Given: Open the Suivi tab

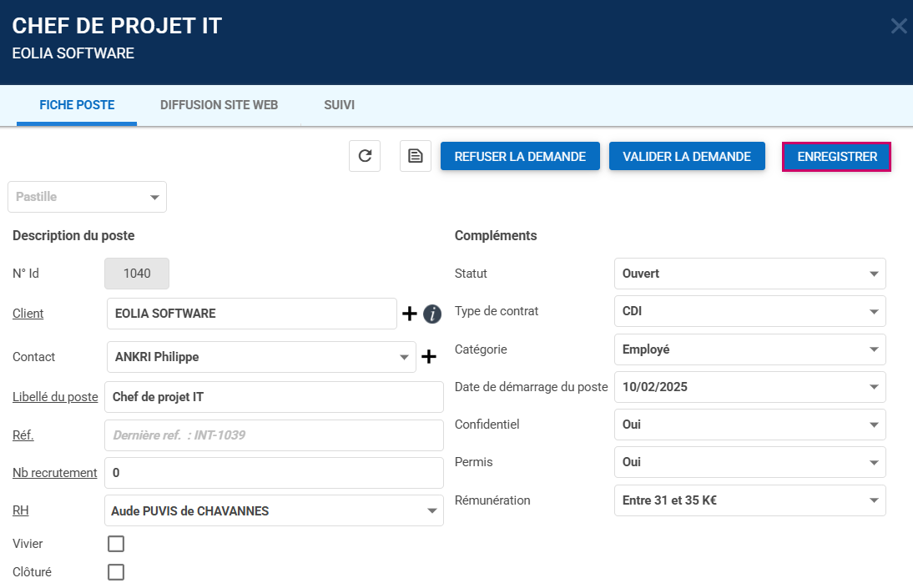Looking at the screenshot, I should [339, 105].
